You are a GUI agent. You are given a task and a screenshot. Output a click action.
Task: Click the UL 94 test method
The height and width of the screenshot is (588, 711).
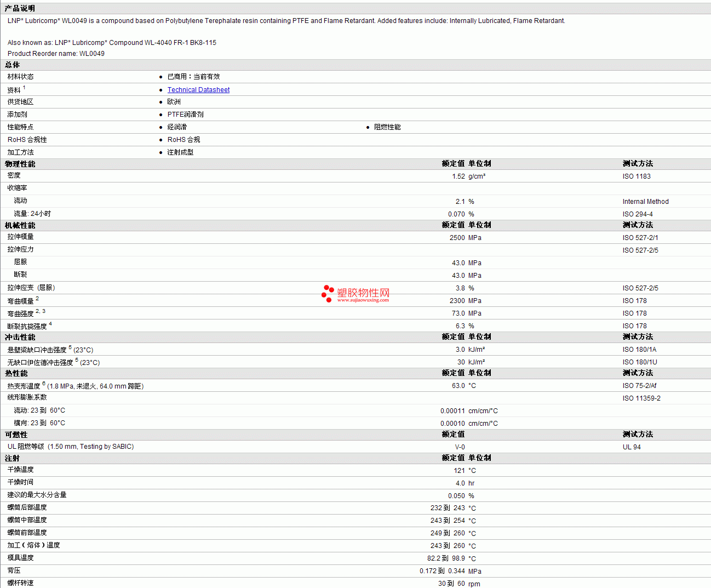coord(632,447)
